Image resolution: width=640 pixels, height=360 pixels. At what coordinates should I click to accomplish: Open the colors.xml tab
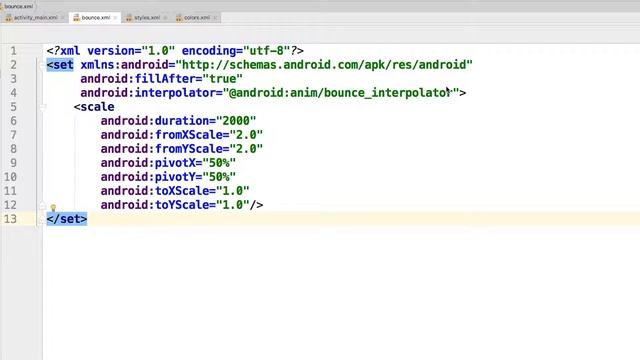(197, 18)
